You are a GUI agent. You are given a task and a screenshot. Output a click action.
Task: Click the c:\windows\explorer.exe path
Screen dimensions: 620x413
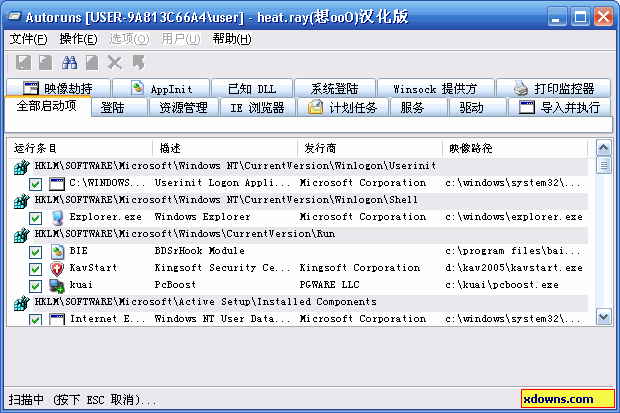pyautogui.click(x=514, y=217)
